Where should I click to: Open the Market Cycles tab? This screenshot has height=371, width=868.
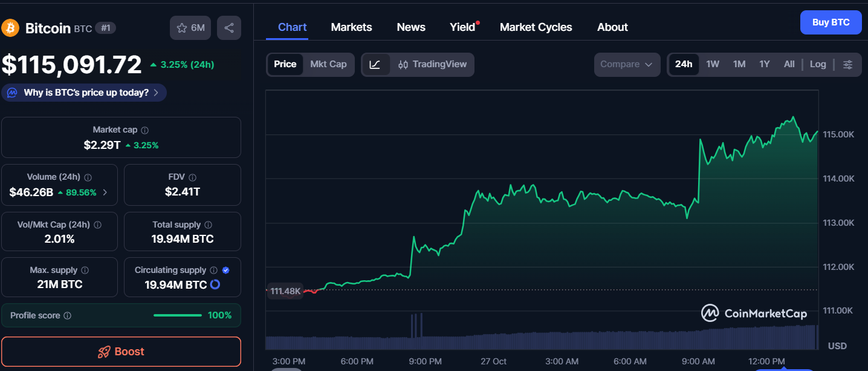[x=536, y=27]
